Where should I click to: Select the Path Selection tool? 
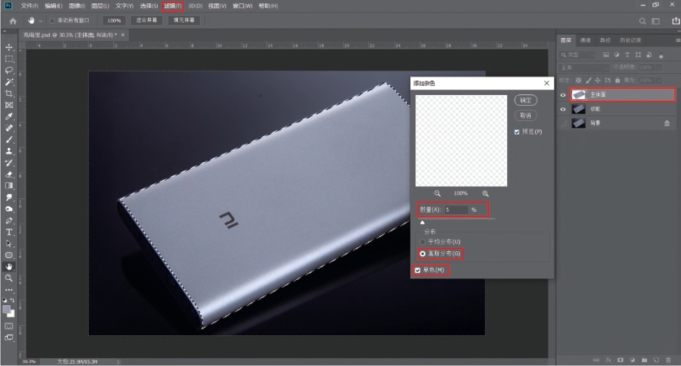[x=9, y=244]
